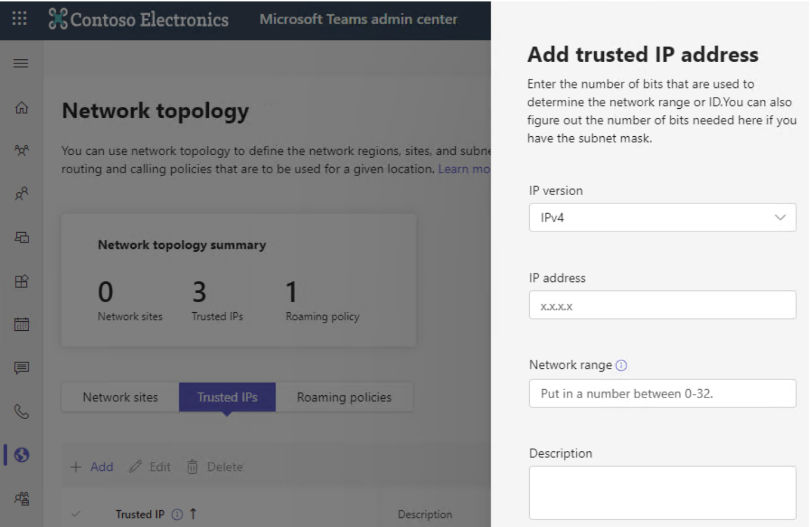Viewport: 812px width, 527px height.
Task: Open the Roaming policies tab
Action: tap(344, 397)
